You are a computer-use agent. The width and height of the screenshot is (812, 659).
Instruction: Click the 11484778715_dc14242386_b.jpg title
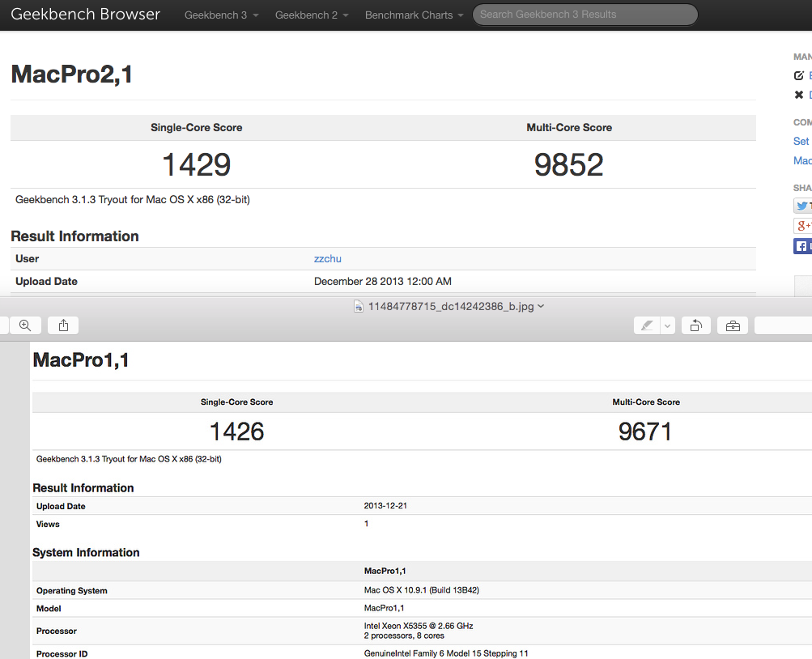tap(451, 307)
